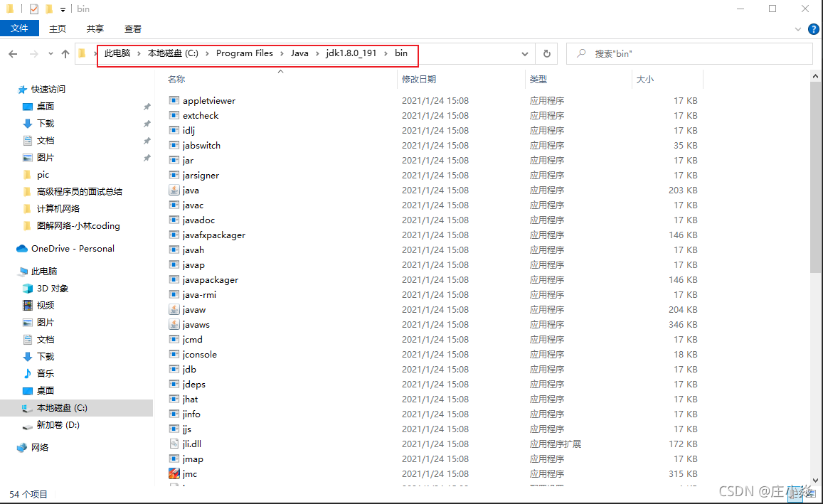Select the jdeps file name
The height and width of the screenshot is (504, 823).
pyautogui.click(x=194, y=385)
